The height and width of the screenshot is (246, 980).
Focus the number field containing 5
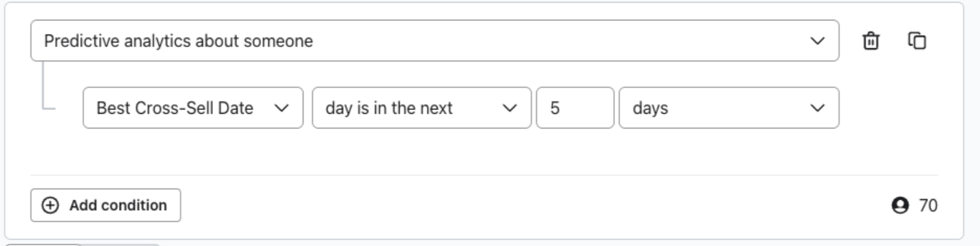point(575,108)
